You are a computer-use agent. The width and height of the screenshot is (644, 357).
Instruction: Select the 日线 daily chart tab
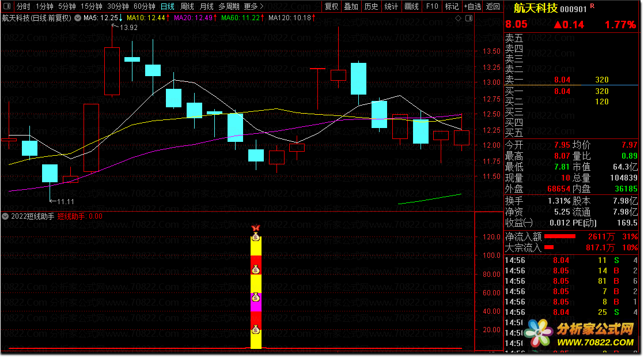coord(167,6)
